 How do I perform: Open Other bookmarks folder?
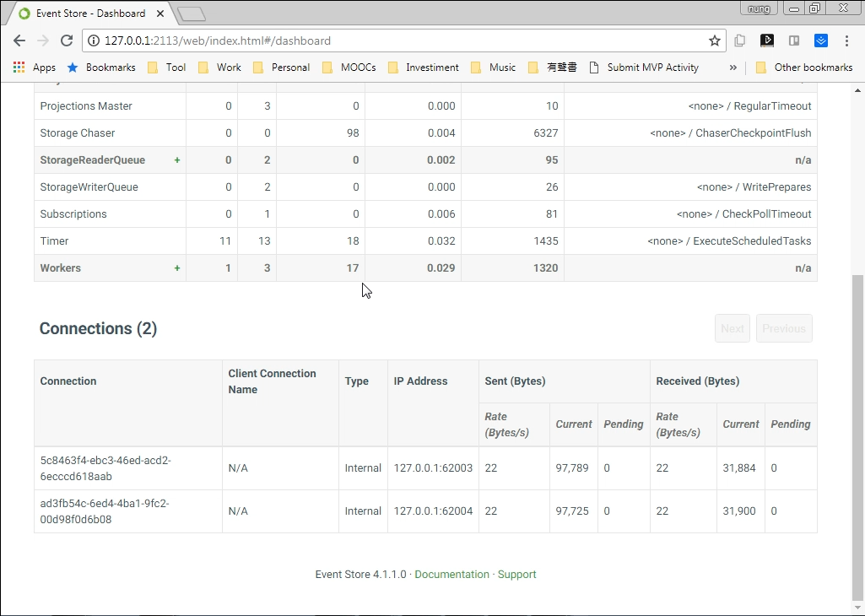804,68
